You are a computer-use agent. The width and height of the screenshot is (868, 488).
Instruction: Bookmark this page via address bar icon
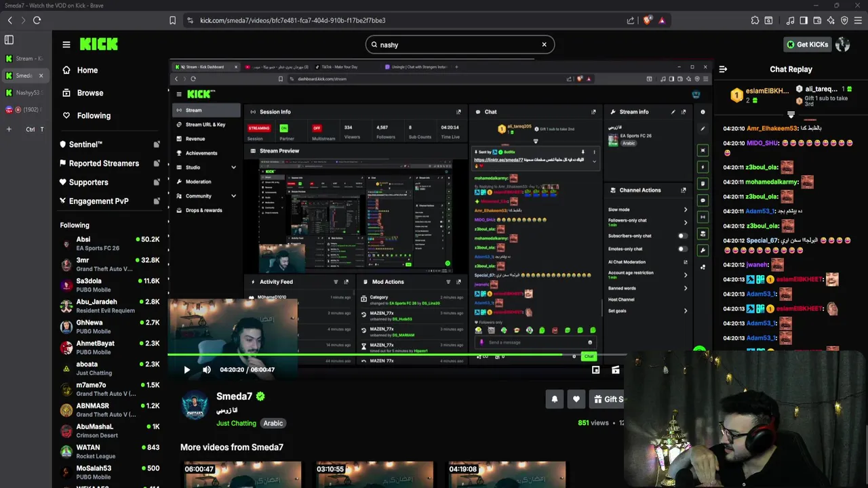click(173, 20)
